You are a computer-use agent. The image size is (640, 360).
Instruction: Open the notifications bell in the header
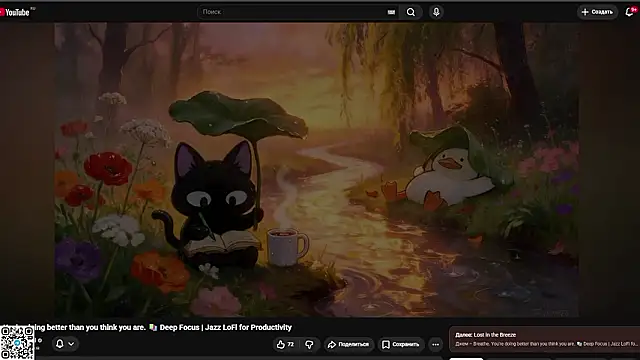630,12
